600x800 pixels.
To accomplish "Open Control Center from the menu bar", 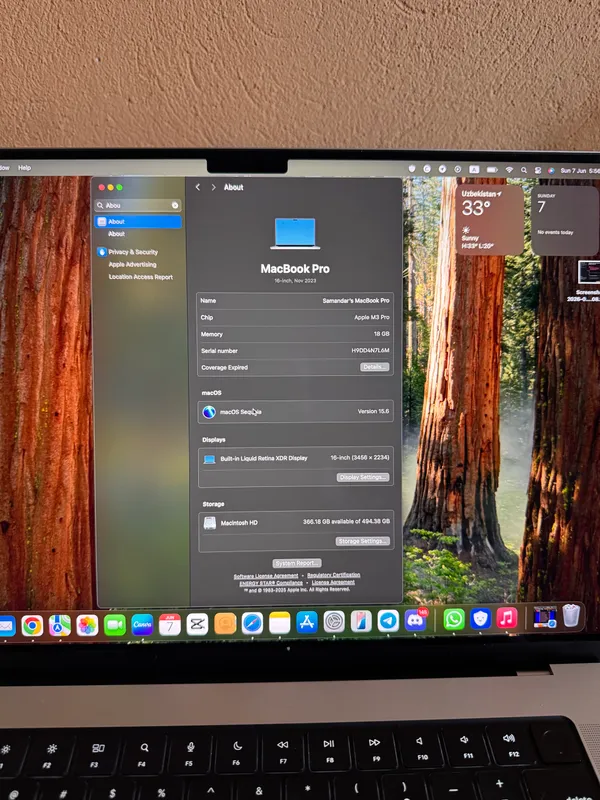I will [x=538, y=170].
